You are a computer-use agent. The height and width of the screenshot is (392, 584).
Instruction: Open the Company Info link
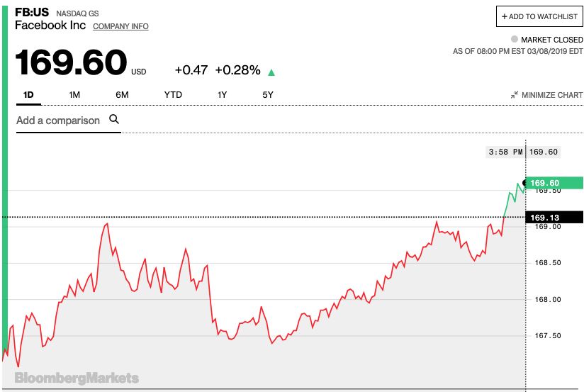pyautogui.click(x=120, y=26)
